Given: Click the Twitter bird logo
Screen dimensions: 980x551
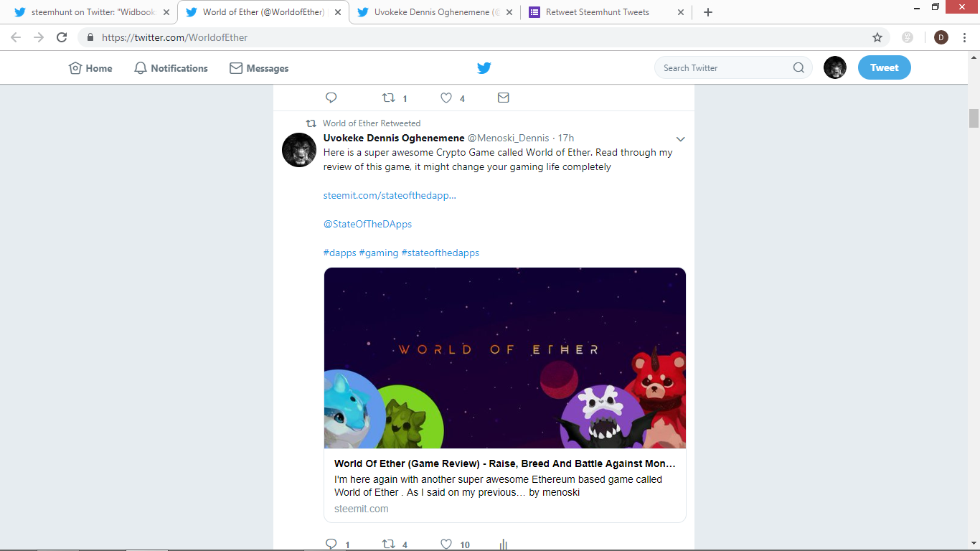Looking at the screenshot, I should 484,68.
